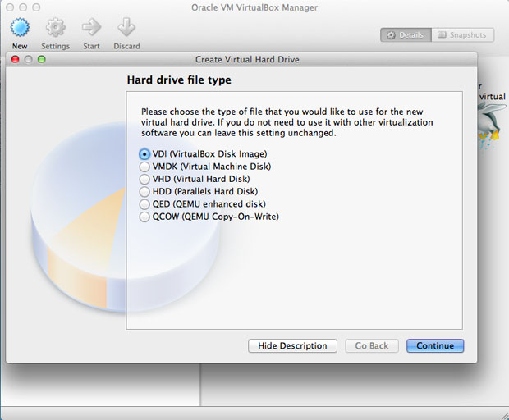Click the Start arrow toolbar icon
The height and width of the screenshot is (420, 509).
click(x=91, y=28)
